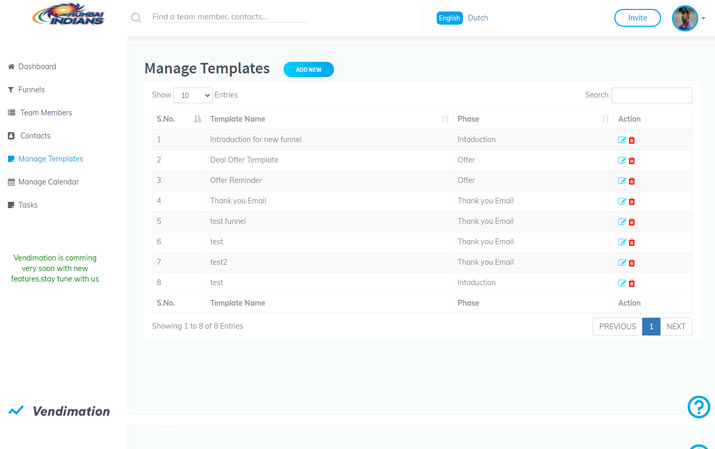Click 'Offer Reminder' name cell
This screenshot has width=715, height=449.
click(236, 181)
